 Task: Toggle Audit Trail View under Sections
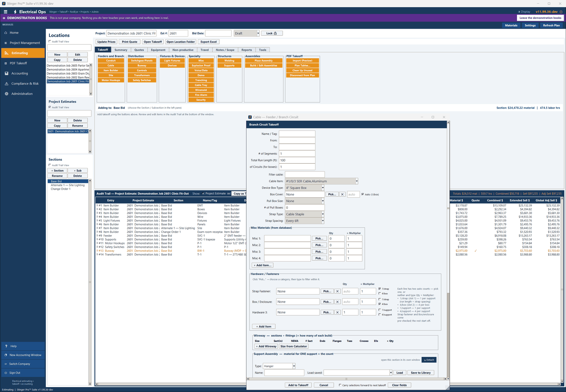pos(50,165)
